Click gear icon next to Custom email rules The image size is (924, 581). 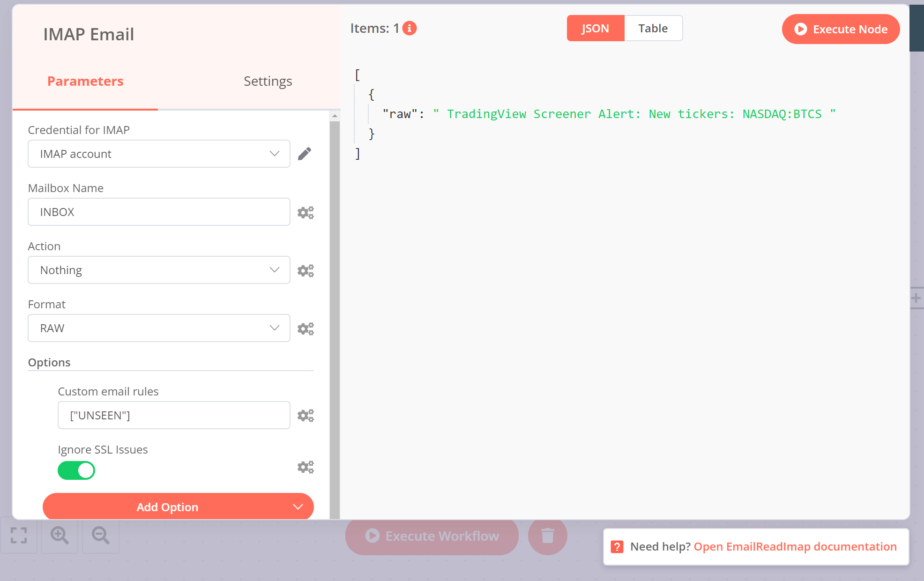coord(306,415)
